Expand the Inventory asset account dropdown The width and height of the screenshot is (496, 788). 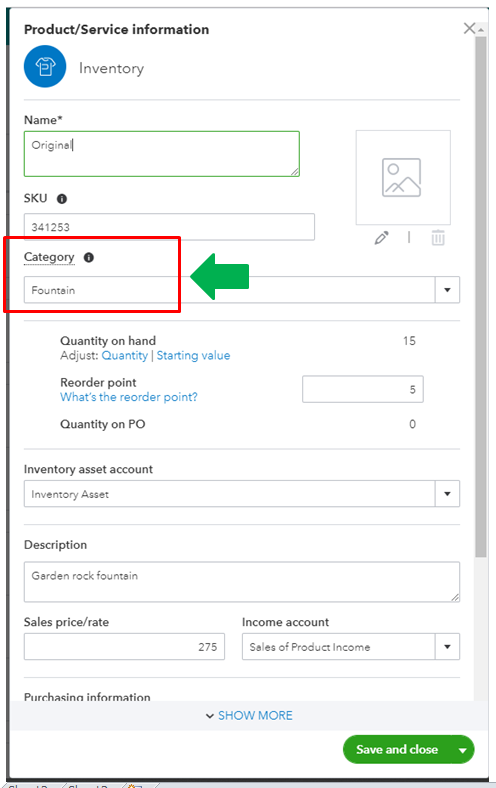click(447, 494)
